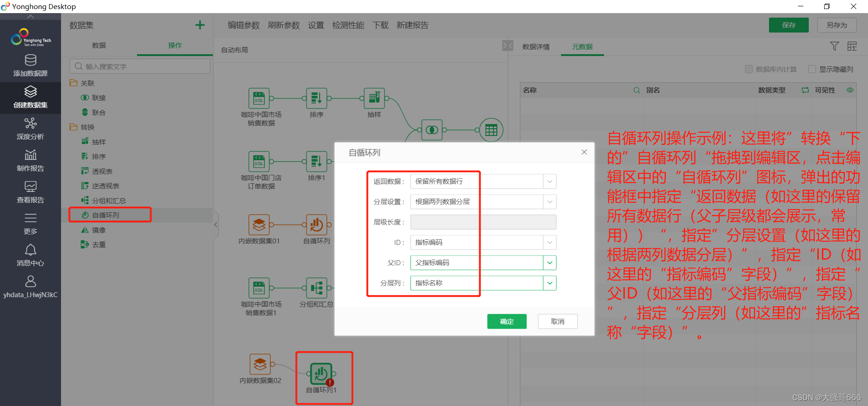Switch to the 元数据 tab
Viewport: 868px width, 406px height.
point(582,47)
